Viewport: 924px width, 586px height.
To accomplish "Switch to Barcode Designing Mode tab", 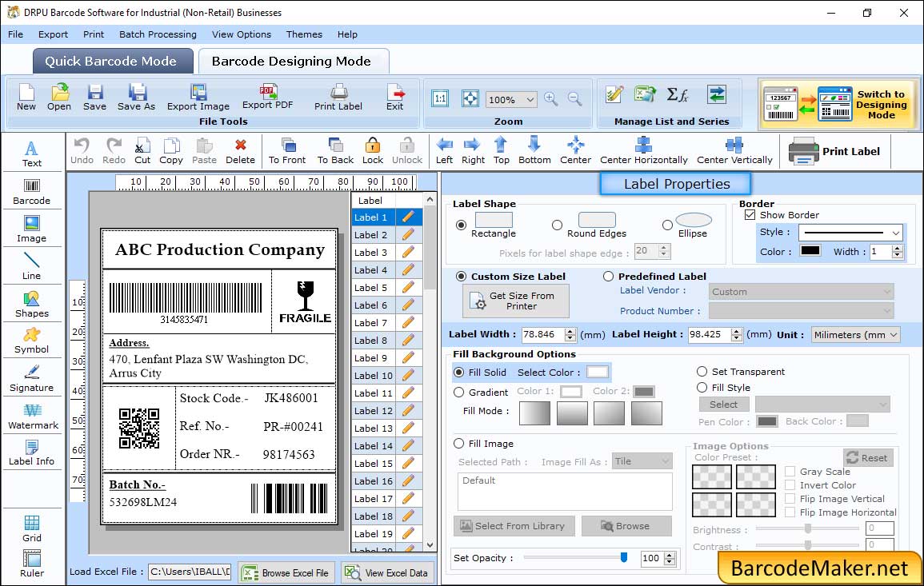I will coord(292,62).
